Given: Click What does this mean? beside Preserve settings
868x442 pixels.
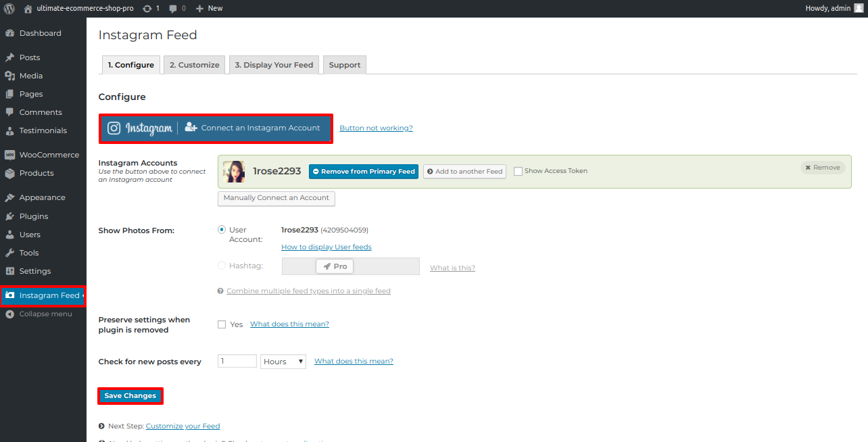Looking at the screenshot, I should pos(289,324).
